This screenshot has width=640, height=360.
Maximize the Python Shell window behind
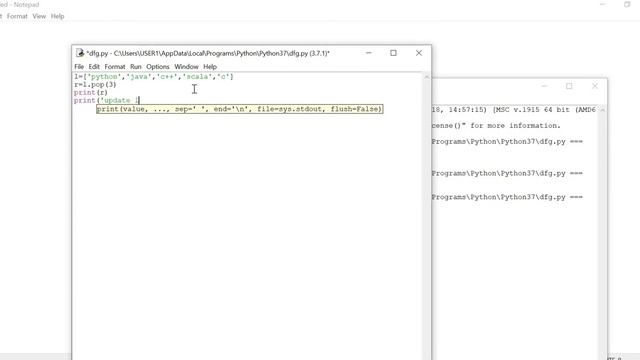(x=569, y=86)
